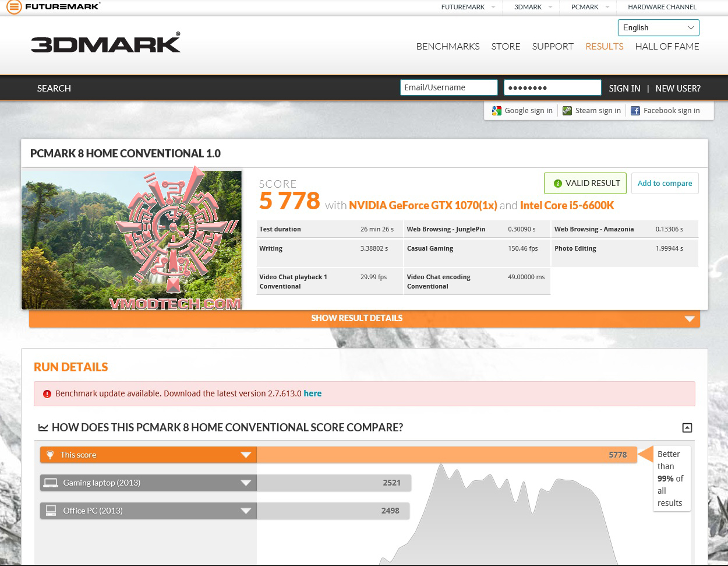This screenshot has width=728, height=566.
Task: Collapse the score comparison section
Action: point(687,428)
